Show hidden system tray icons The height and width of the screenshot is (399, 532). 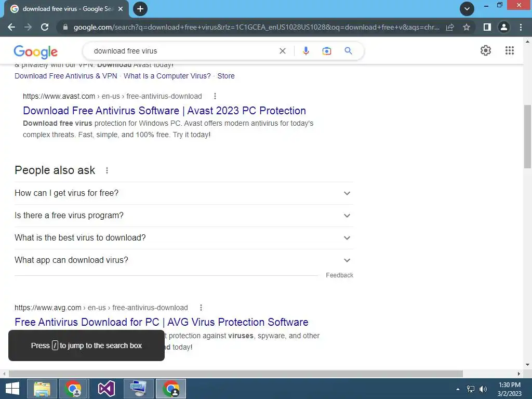point(458,389)
